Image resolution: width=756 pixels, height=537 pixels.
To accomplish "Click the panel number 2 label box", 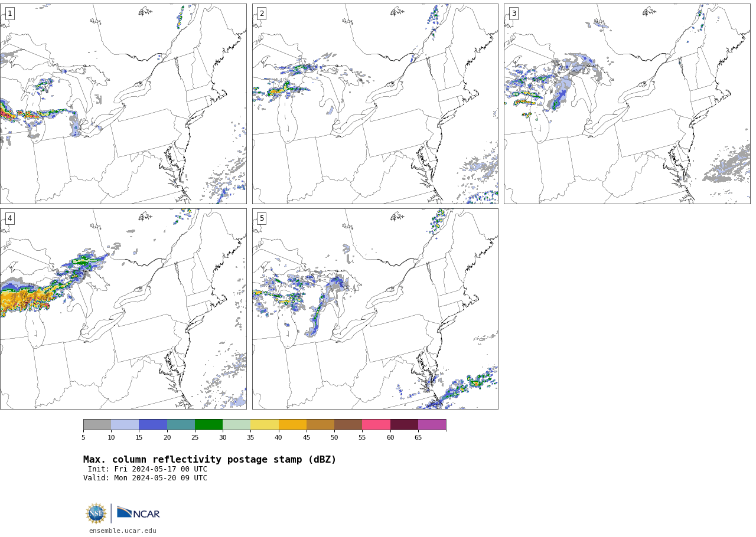I will coord(262,14).
